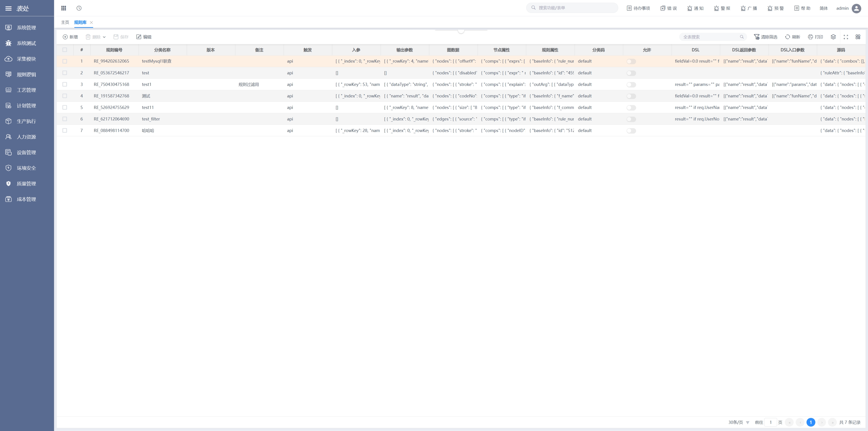Sort by 规则编号 column header
Image resolution: width=868 pixels, height=431 pixels.
[x=114, y=50]
